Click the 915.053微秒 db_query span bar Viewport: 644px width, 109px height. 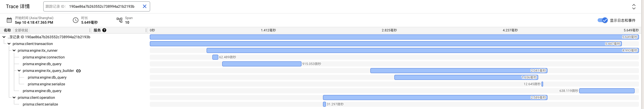tap(262, 64)
